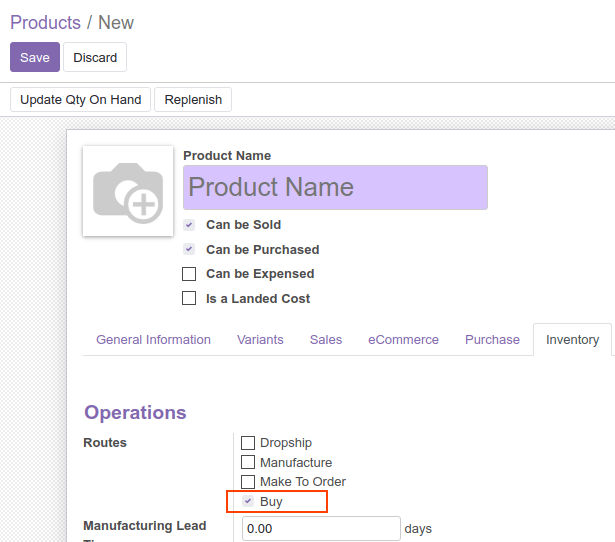615x542 pixels.
Task: Open the Variants tab
Action: (x=260, y=340)
